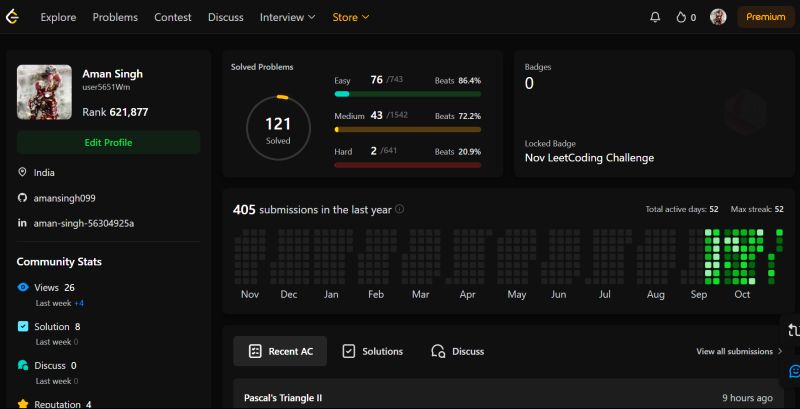This screenshot has width=800, height=409.
Task: Go to the Explore page
Action: [58, 17]
